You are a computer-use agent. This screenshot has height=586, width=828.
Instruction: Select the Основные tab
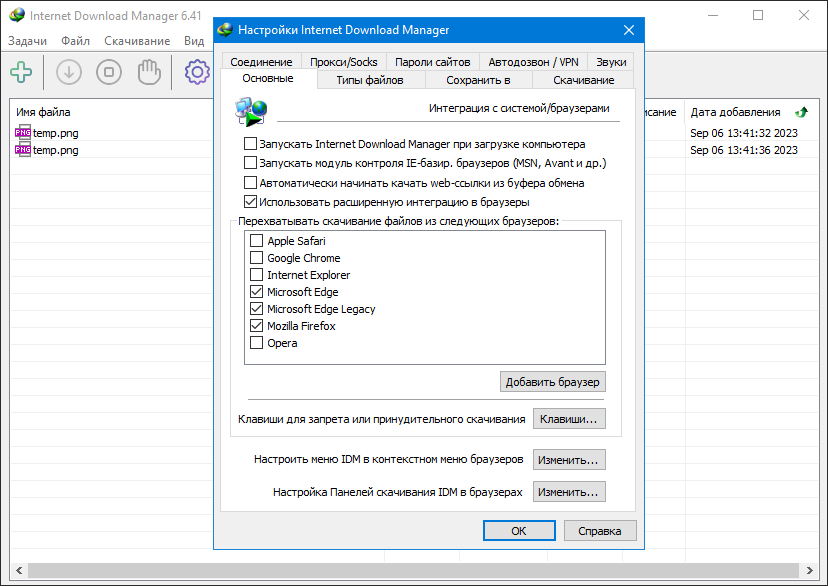tap(268, 79)
